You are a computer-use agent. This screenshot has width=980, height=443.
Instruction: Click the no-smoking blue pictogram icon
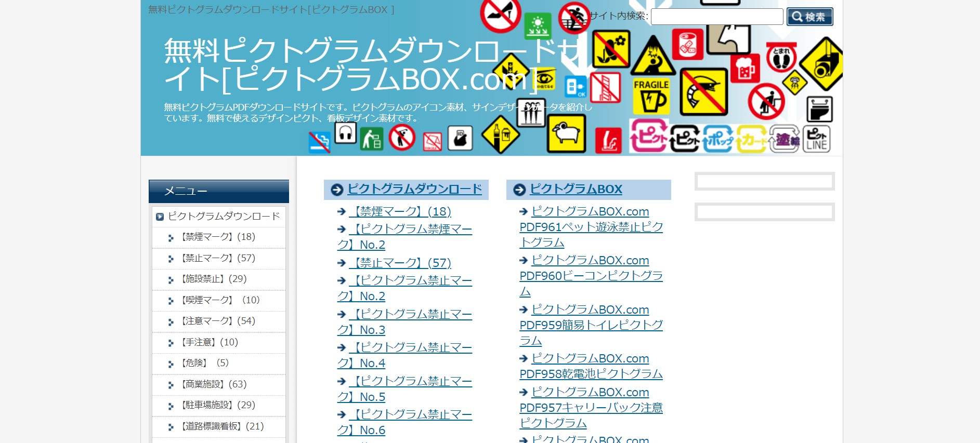tap(320, 142)
